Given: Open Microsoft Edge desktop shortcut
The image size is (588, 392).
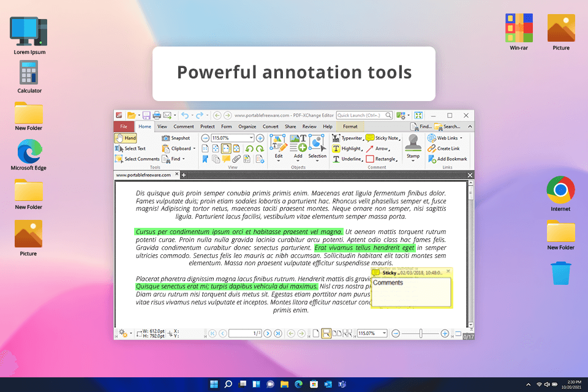Looking at the screenshot, I should click(29, 154).
